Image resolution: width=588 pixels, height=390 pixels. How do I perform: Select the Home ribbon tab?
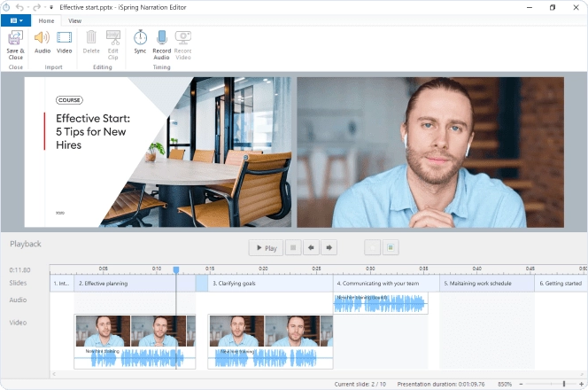click(46, 20)
